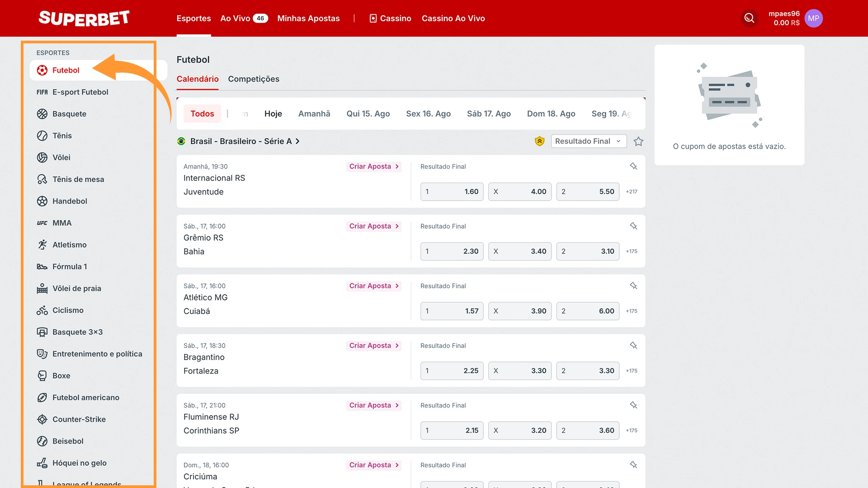Click the Superbet logo
Image resolution: width=868 pixels, height=488 pixels.
[84, 18]
